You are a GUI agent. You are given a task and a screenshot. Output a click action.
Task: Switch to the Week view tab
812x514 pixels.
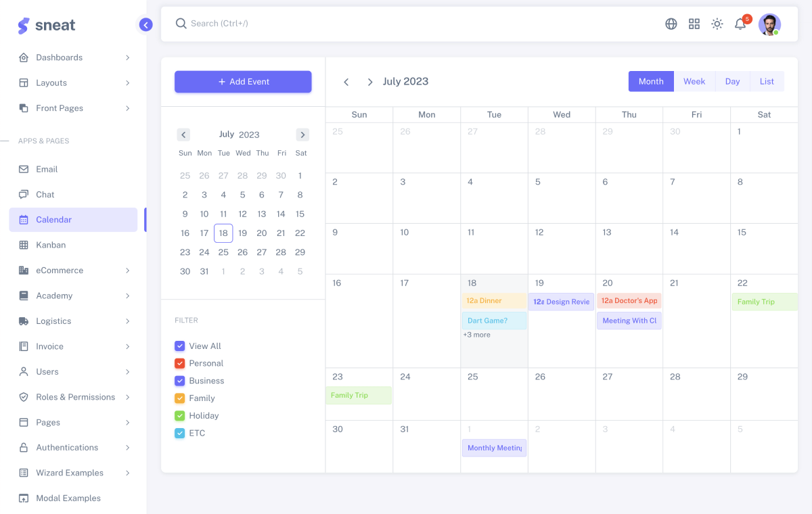click(694, 81)
